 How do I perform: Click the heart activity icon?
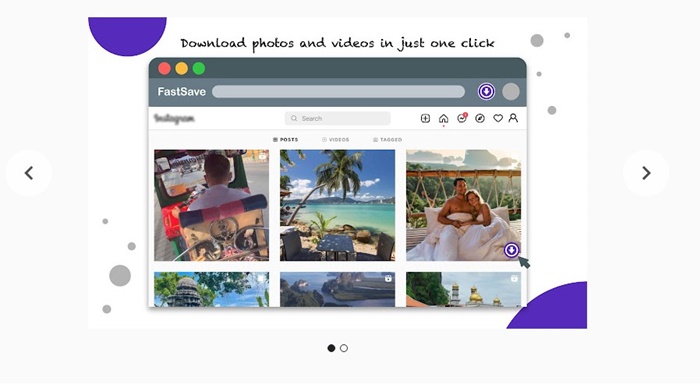pyautogui.click(x=498, y=118)
